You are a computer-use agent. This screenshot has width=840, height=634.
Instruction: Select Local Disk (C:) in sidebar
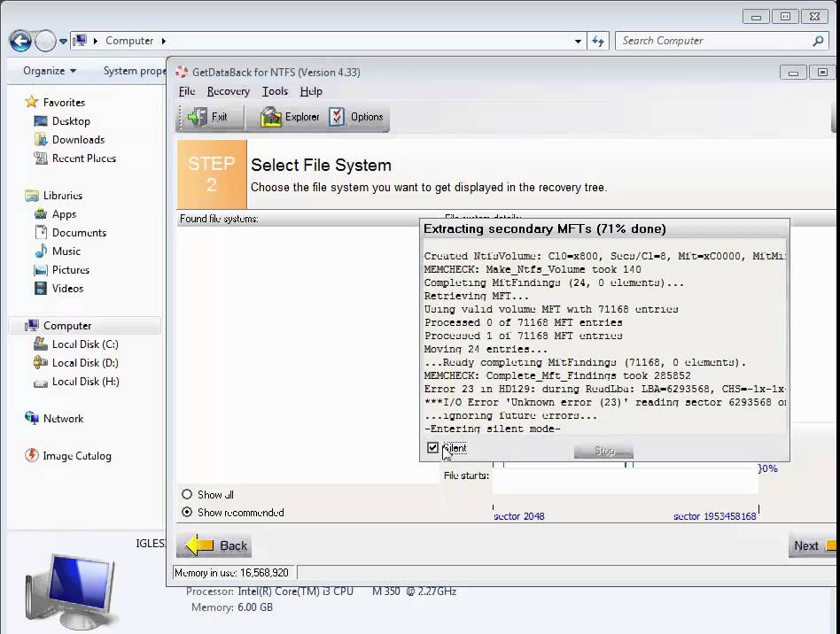(85, 344)
